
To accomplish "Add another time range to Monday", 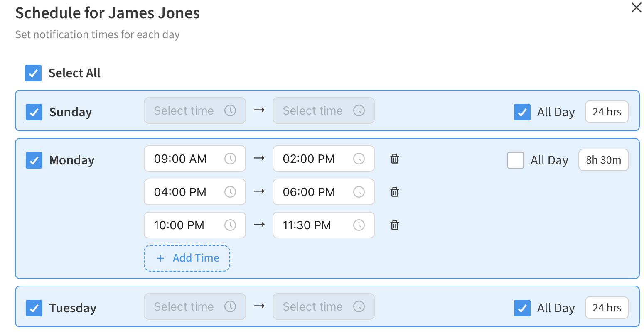I will (x=187, y=258).
